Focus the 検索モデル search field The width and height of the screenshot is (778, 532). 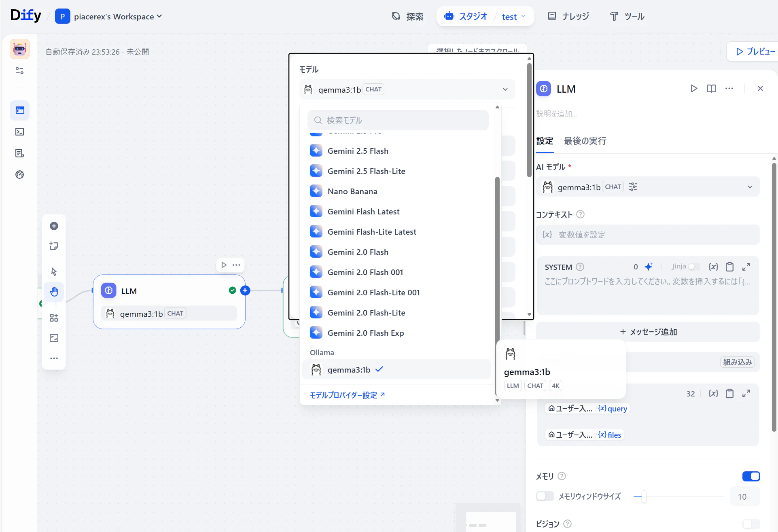[x=398, y=120]
